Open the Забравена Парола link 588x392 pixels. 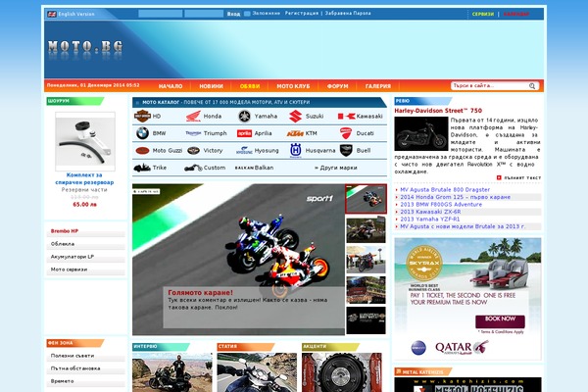pyautogui.click(x=348, y=13)
